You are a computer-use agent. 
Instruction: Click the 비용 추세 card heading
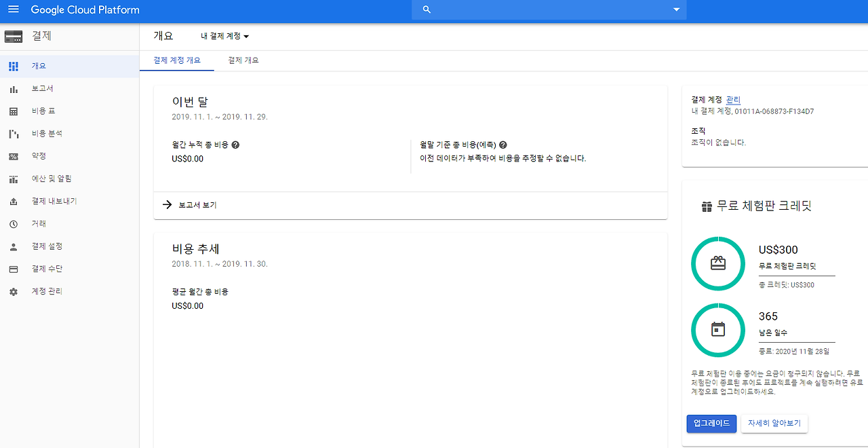click(195, 249)
